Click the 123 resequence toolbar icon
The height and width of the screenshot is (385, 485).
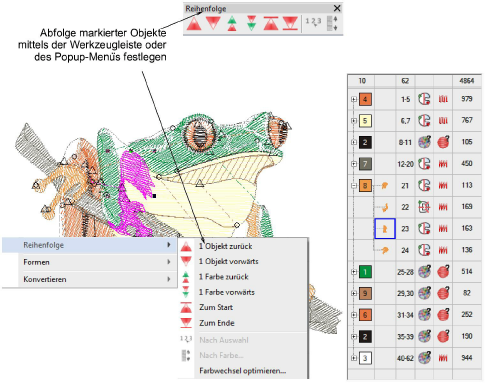pos(313,22)
